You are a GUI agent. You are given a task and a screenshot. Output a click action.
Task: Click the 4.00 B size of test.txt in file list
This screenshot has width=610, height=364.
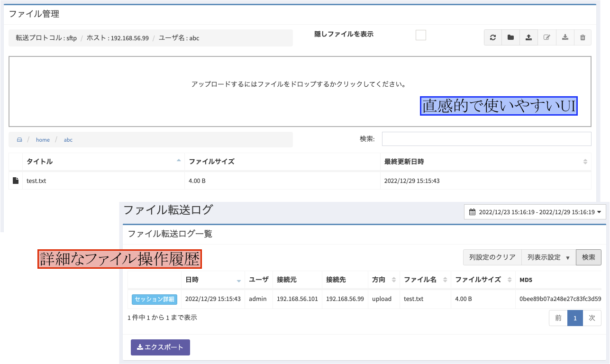(x=197, y=181)
